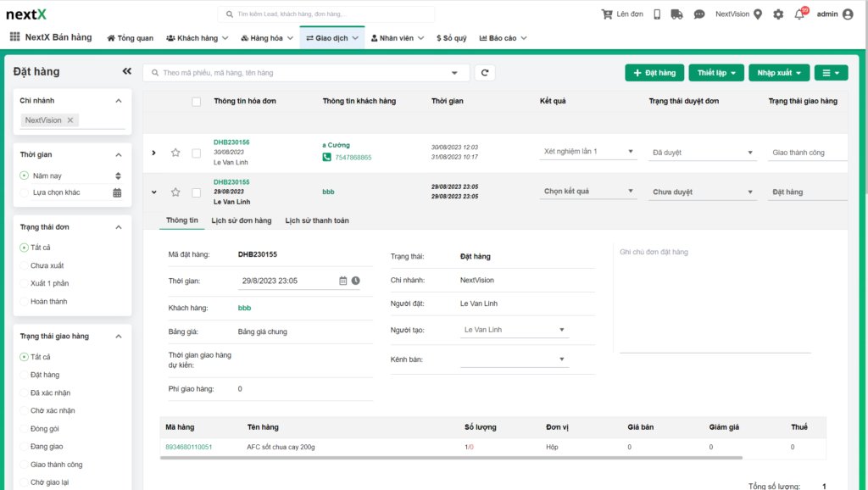Viewport: 868px width, 490px height.
Task: Click the green Đặt hàng button
Action: [654, 73]
